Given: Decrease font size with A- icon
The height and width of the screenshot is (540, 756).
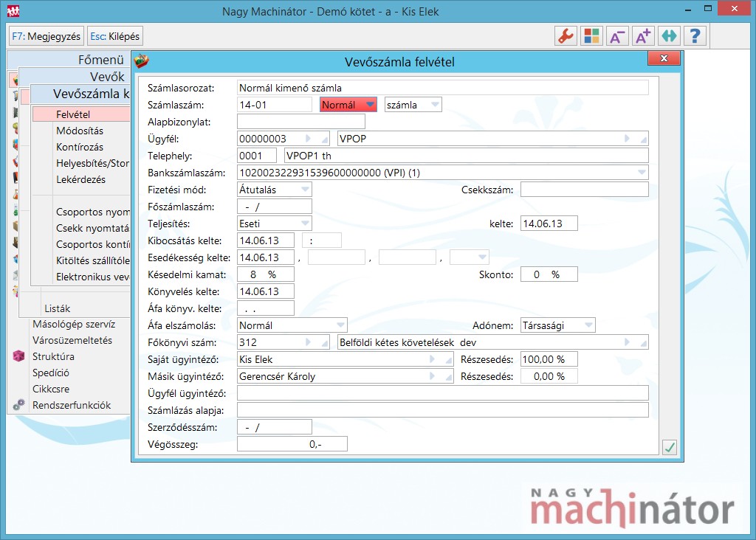Looking at the screenshot, I should point(617,35).
